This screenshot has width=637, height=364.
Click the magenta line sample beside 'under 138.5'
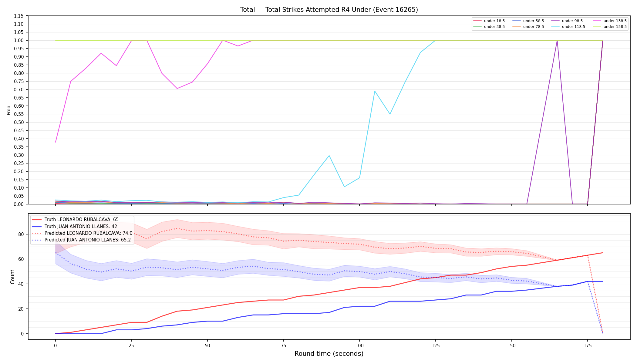[597, 21]
